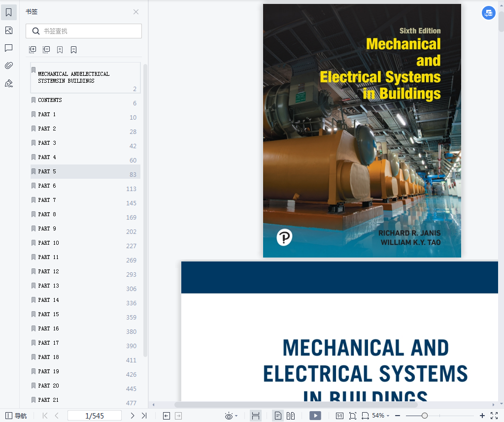This screenshot has height=422, width=504.
Task: Open the bookmarks panel icon in sidebar
Action: 9,12
